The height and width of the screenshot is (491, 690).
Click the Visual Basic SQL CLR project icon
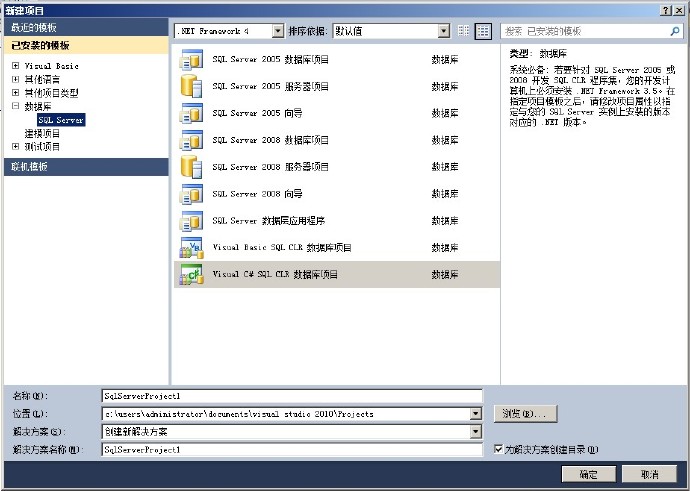point(191,248)
